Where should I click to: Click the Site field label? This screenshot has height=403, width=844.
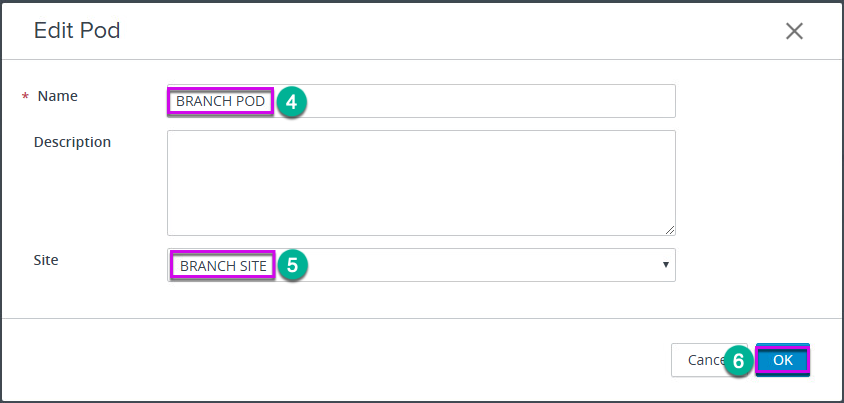pyautogui.click(x=46, y=260)
